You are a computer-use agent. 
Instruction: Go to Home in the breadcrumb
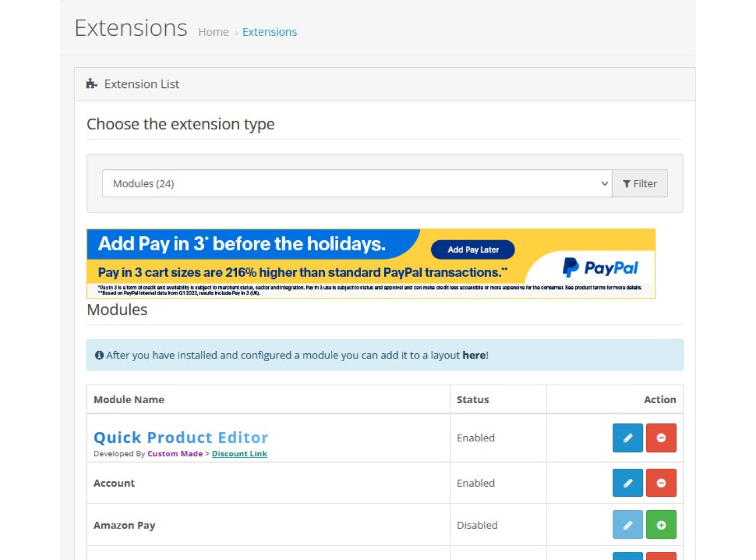point(213,32)
